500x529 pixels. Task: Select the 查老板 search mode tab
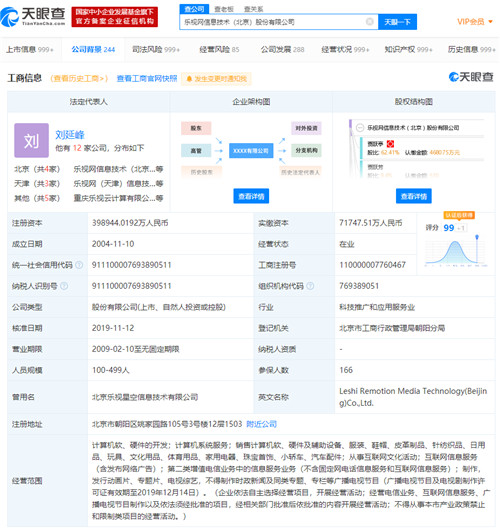coord(224,9)
